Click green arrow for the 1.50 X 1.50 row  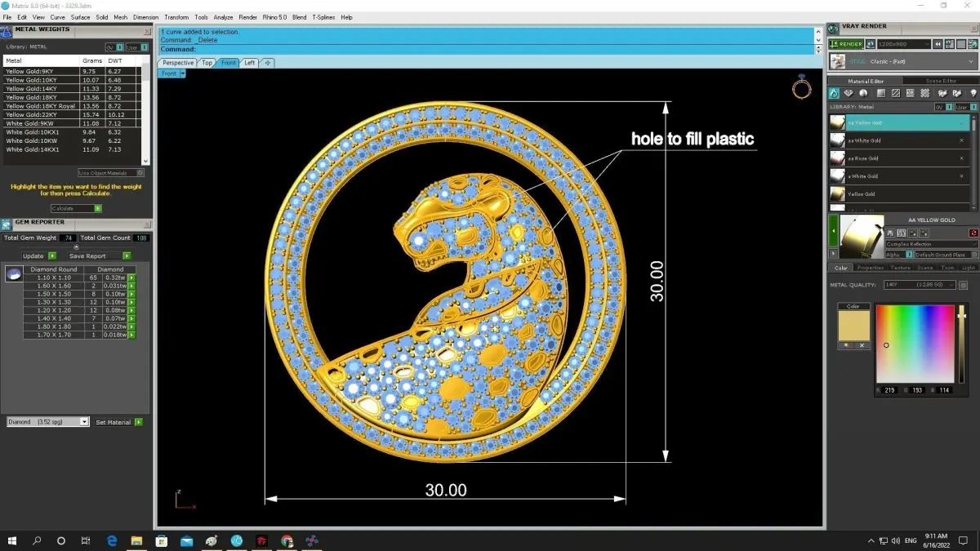(x=131, y=295)
